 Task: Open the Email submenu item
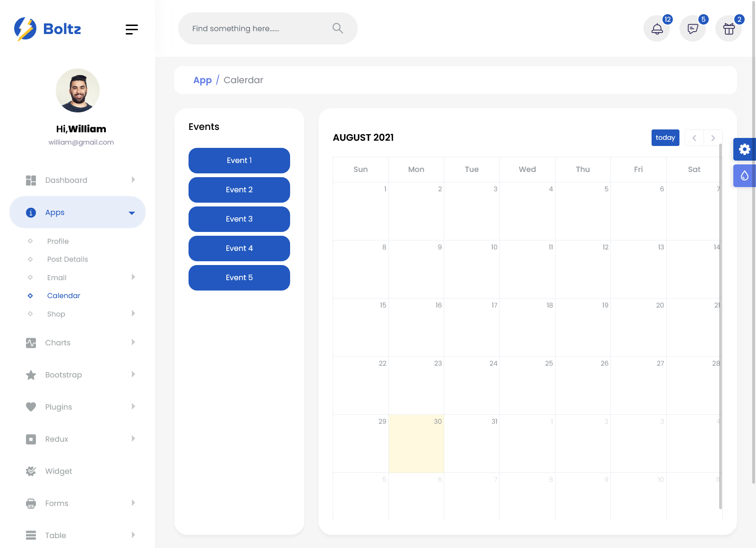pyautogui.click(x=57, y=278)
